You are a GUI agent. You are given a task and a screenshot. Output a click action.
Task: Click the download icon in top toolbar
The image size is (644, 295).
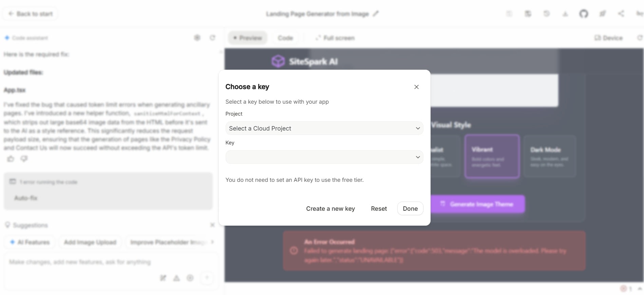(565, 14)
